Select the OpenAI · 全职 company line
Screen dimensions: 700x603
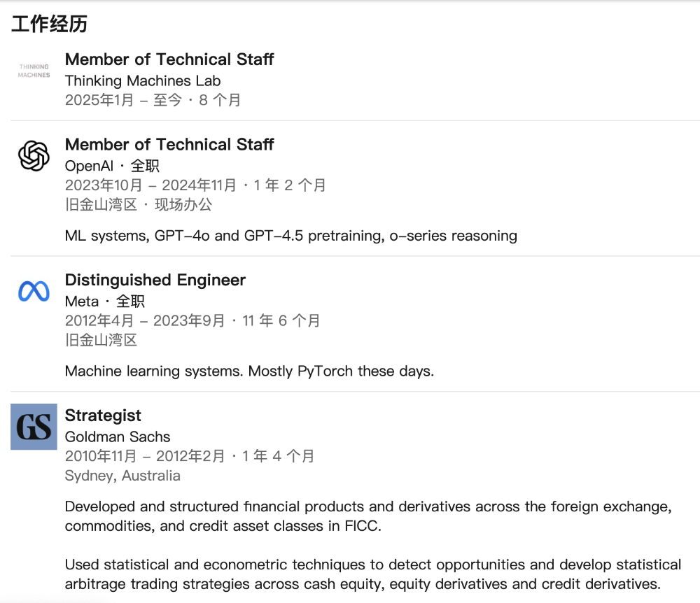[112, 166]
